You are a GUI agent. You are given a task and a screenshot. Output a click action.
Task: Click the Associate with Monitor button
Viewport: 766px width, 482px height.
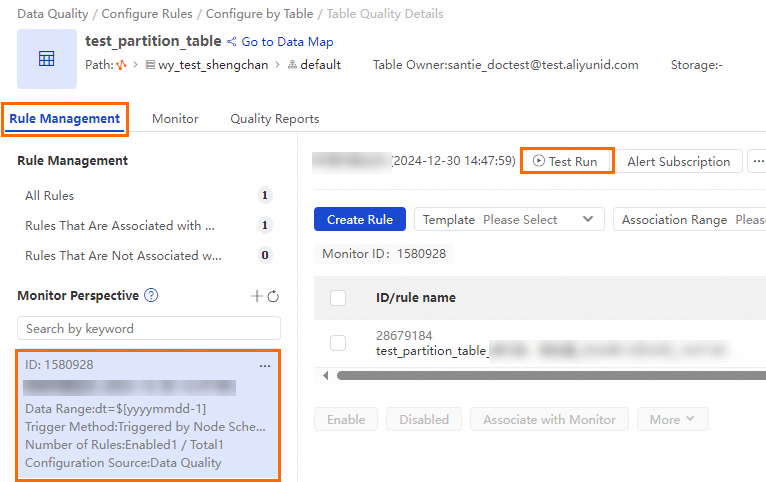(549, 419)
